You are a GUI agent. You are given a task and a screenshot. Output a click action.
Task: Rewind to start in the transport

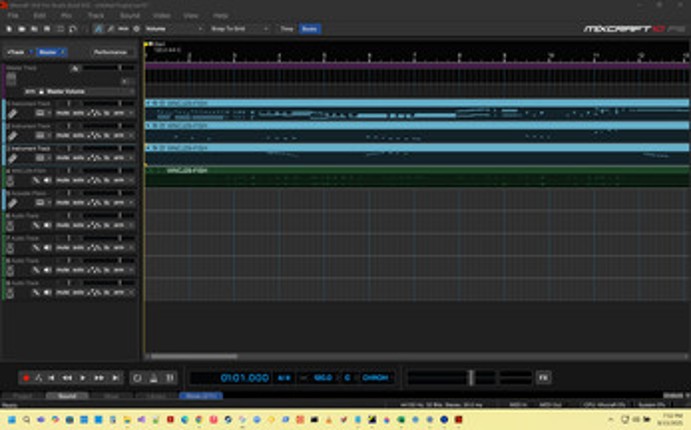pos(51,378)
